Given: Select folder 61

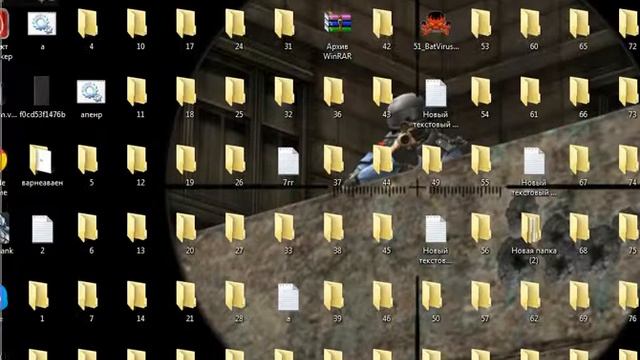Looking at the screenshot, I should pos(530,91).
